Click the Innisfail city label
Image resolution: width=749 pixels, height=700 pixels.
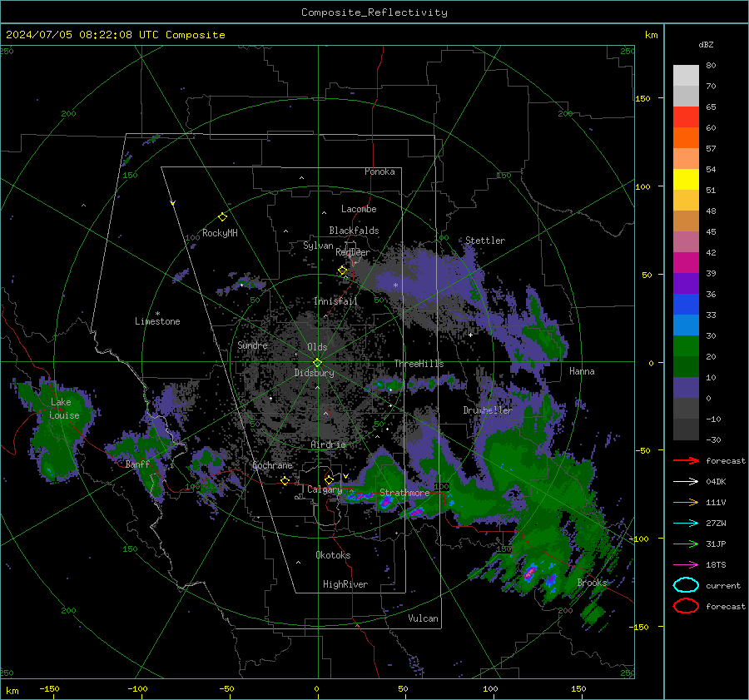[335, 301]
